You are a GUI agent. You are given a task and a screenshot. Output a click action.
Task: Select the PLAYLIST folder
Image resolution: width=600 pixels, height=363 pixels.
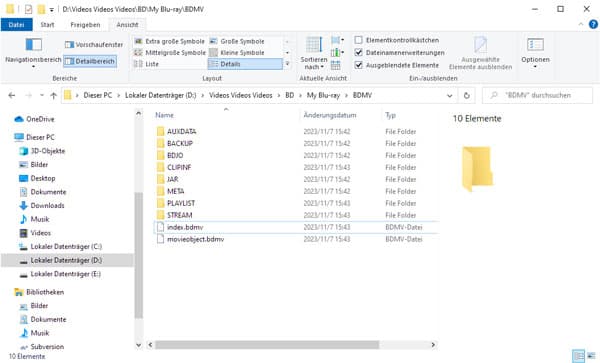pyautogui.click(x=181, y=203)
